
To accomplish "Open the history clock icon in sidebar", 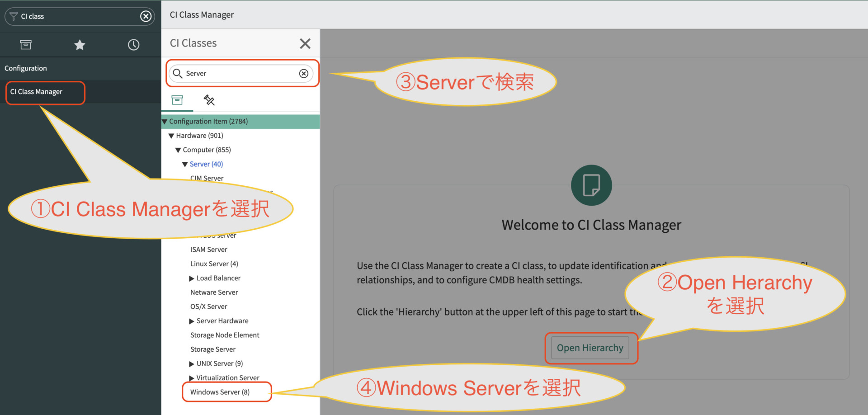I will pos(133,44).
